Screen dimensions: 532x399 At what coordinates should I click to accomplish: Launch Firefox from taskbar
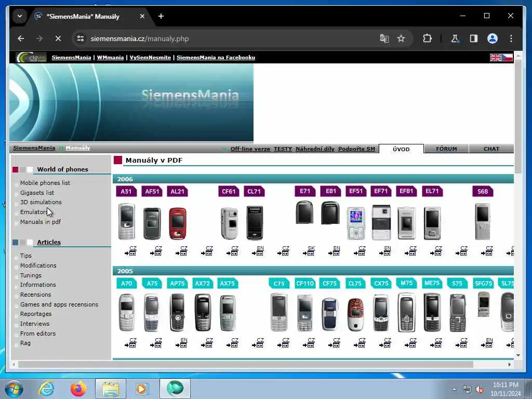coord(78,389)
